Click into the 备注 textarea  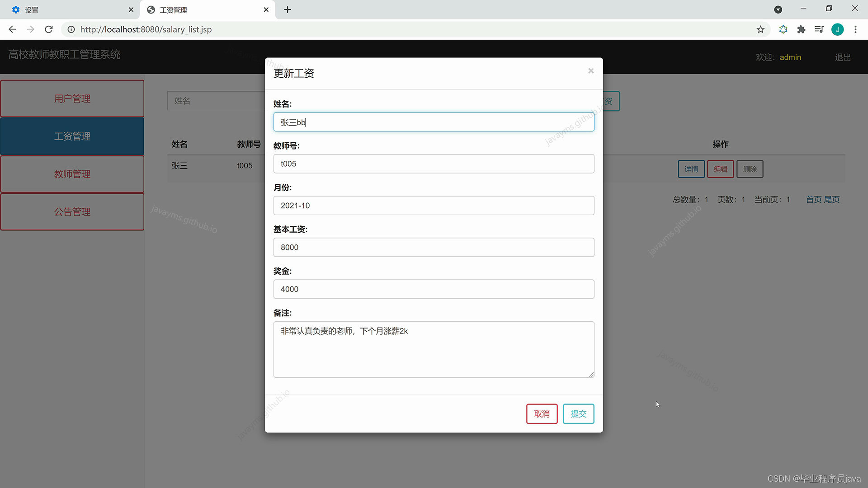click(434, 349)
